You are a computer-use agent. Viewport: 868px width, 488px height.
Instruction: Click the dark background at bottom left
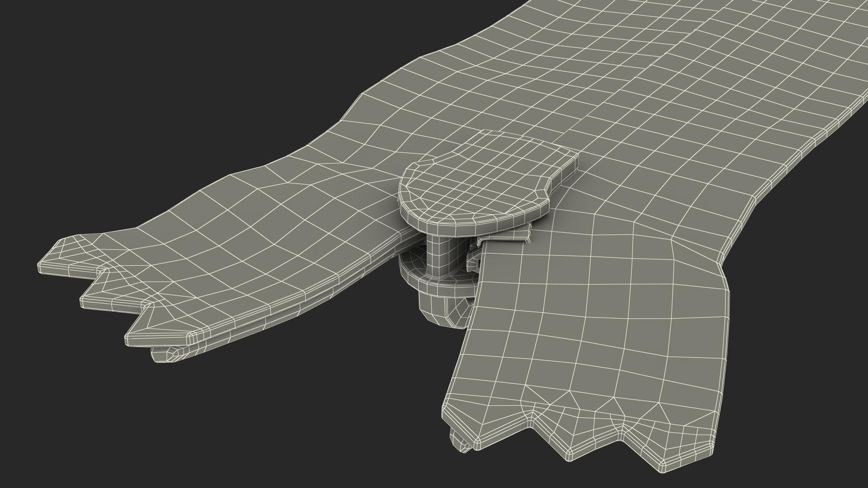click(136, 429)
